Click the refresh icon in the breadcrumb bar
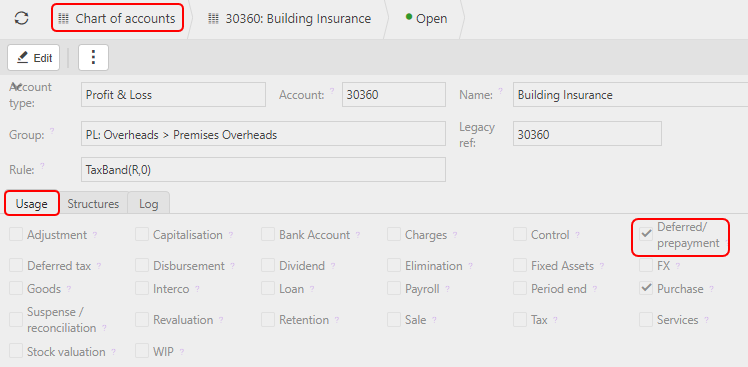Image resolution: width=748 pixels, height=367 pixels. pos(21,18)
